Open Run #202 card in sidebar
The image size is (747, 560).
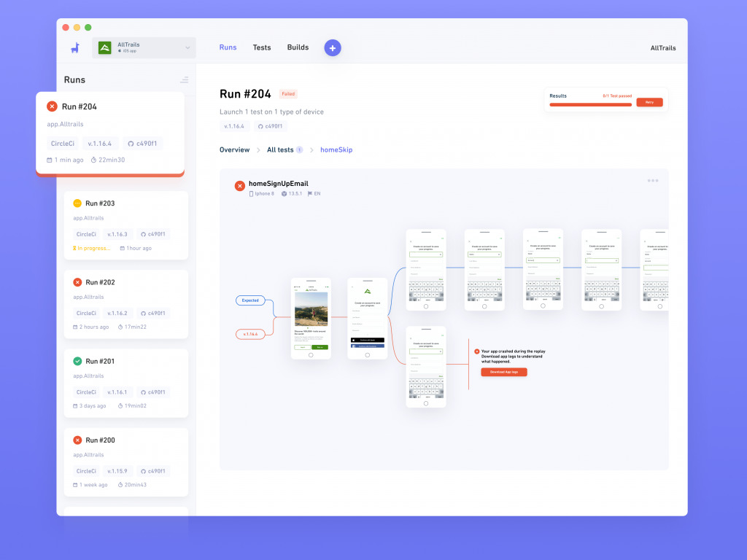click(125, 304)
